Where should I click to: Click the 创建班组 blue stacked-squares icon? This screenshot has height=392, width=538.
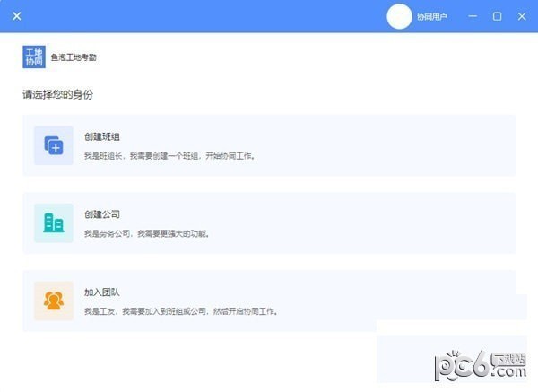54,145
